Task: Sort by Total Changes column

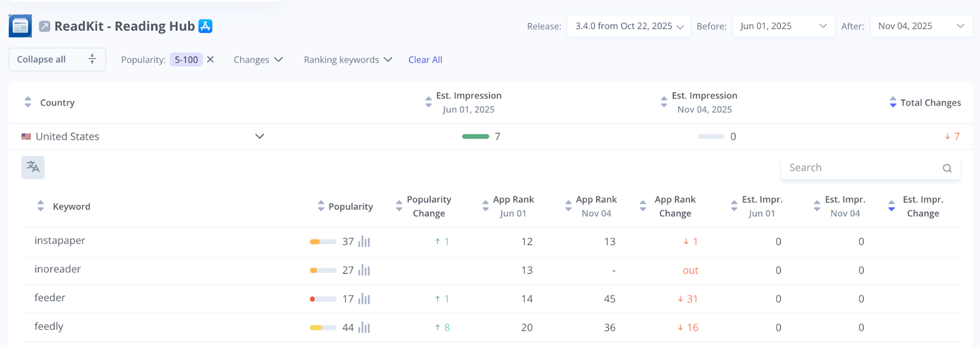Action: [893, 102]
